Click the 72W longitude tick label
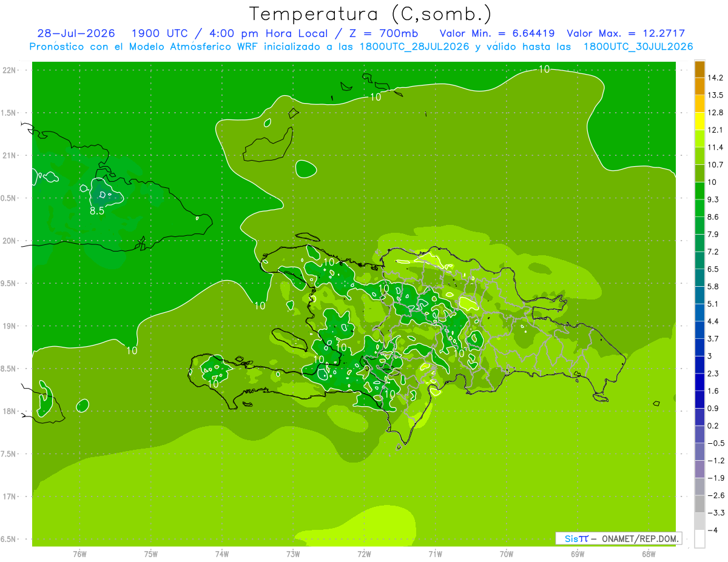 click(364, 554)
